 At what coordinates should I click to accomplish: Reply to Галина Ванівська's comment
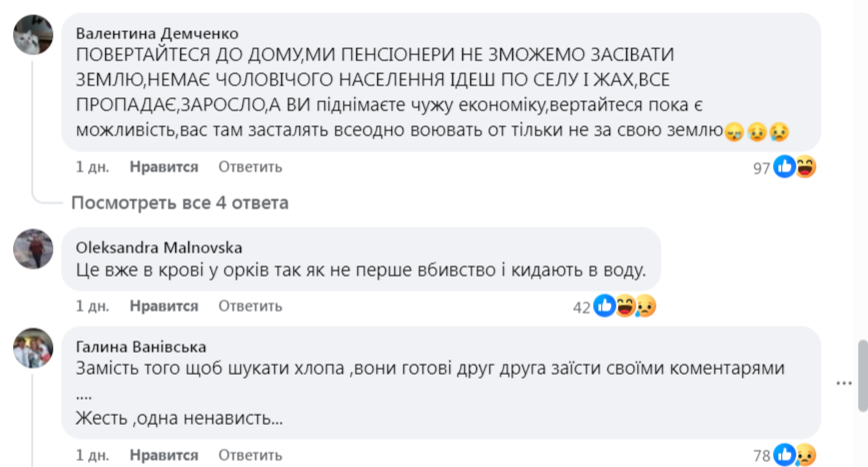[x=243, y=455]
